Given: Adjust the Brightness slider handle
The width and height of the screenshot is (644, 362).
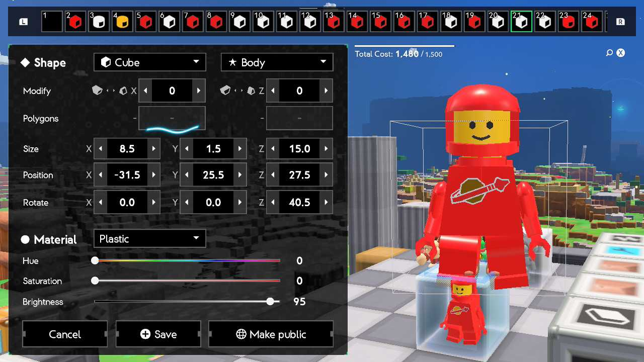Looking at the screenshot, I should [x=270, y=302].
